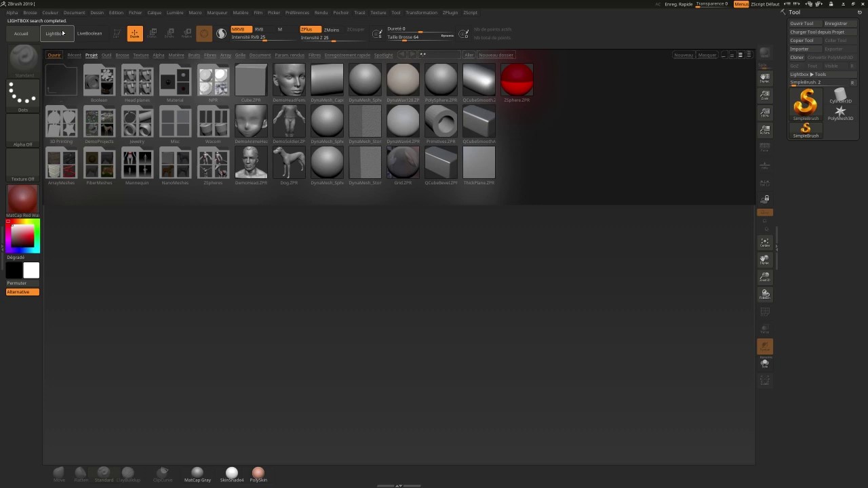Choose the PolySkin material
This screenshot has width=868, height=488.
pos(258,474)
